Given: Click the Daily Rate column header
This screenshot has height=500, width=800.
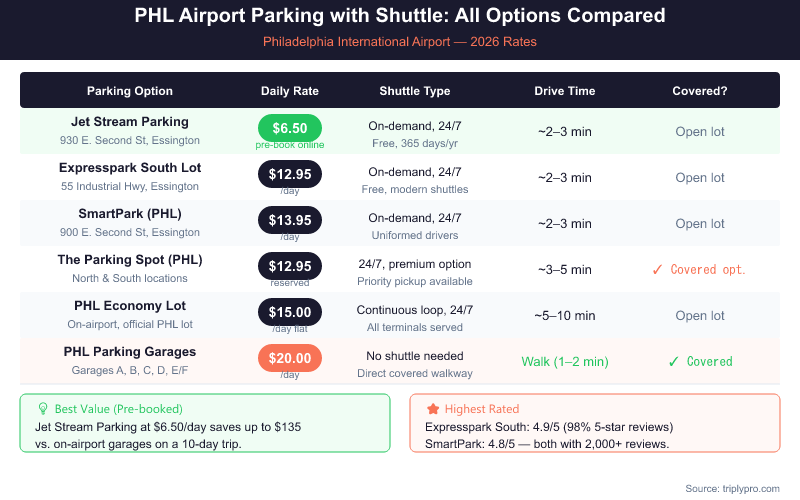Looking at the screenshot, I should 290,91.
